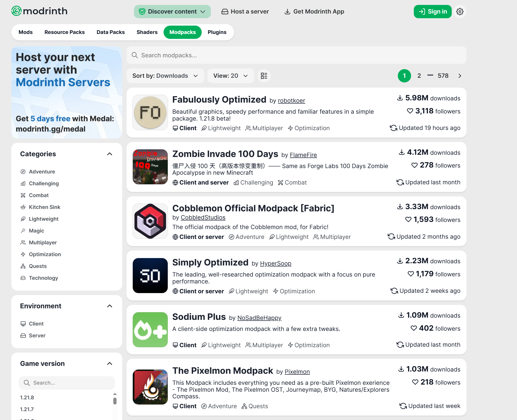Filter by Quests category in sidebar
517x420 pixels.
(x=33, y=266)
